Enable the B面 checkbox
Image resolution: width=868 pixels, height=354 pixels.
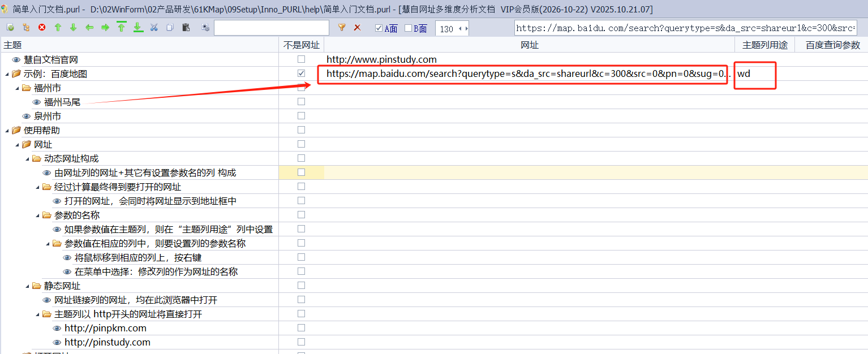coord(409,28)
